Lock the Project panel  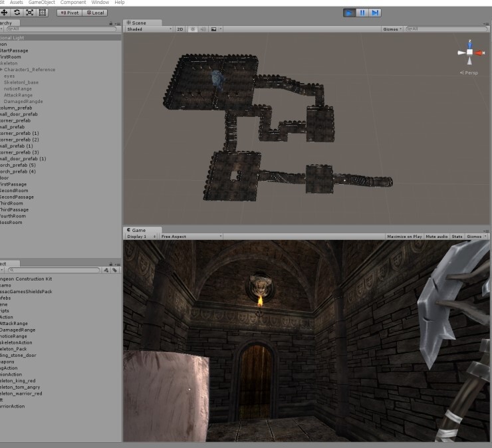[x=111, y=264]
